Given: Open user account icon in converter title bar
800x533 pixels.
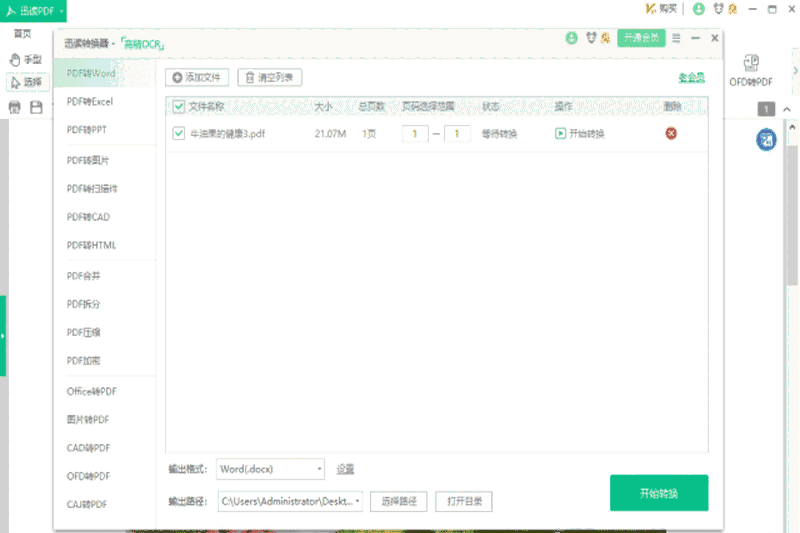Looking at the screenshot, I should (571, 38).
